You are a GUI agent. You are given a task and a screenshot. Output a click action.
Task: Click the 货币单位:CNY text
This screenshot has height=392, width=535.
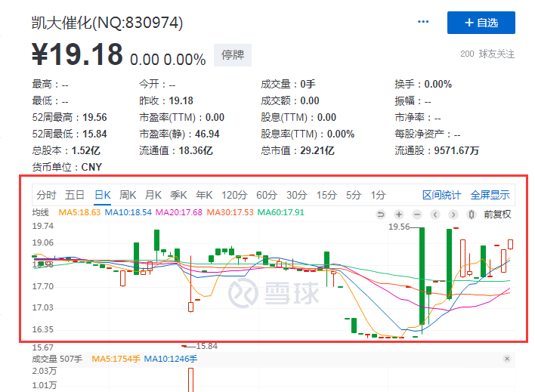coord(66,167)
